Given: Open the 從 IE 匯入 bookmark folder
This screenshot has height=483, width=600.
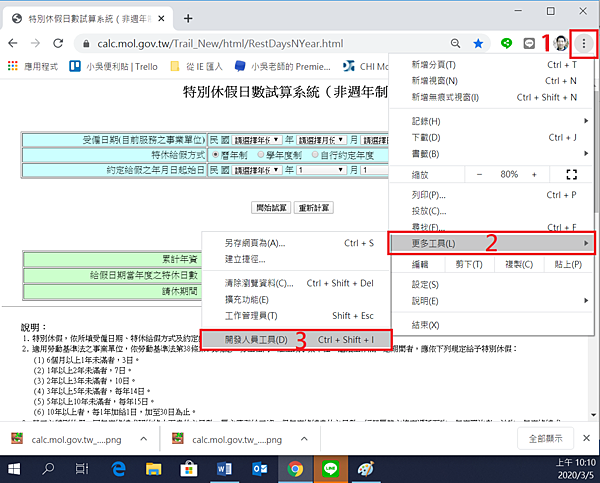Looking at the screenshot, I should (x=196, y=67).
